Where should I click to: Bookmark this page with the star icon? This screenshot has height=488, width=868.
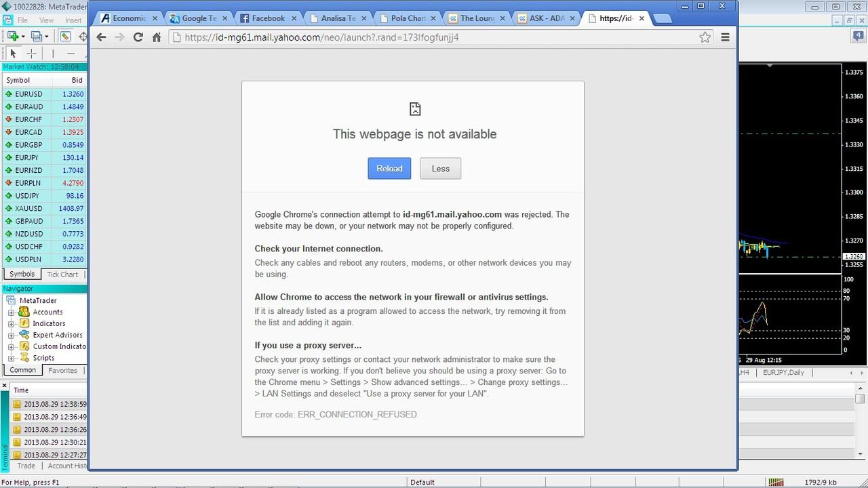pyautogui.click(x=705, y=37)
